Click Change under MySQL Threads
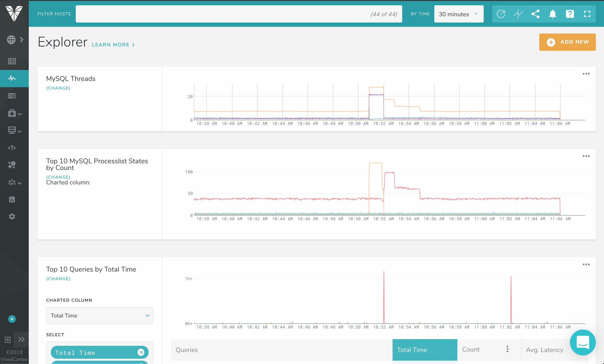 (x=58, y=88)
